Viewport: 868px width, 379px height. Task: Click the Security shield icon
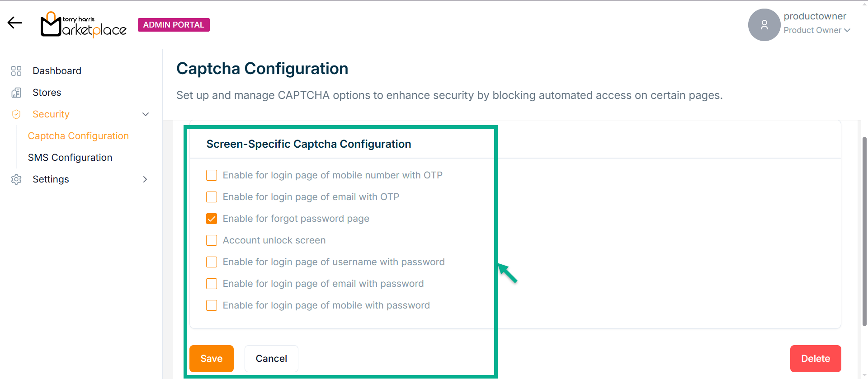[16, 114]
